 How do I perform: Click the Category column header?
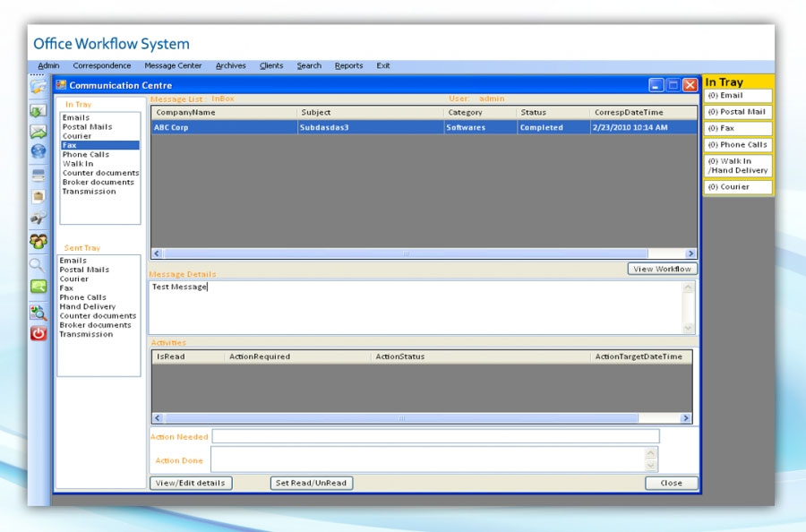(480, 113)
